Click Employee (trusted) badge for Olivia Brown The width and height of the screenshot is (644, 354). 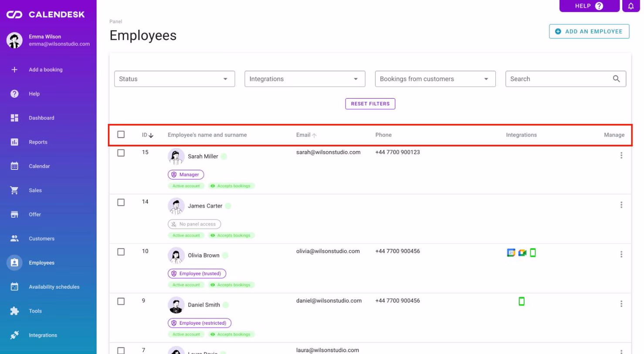tap(197, 274)
